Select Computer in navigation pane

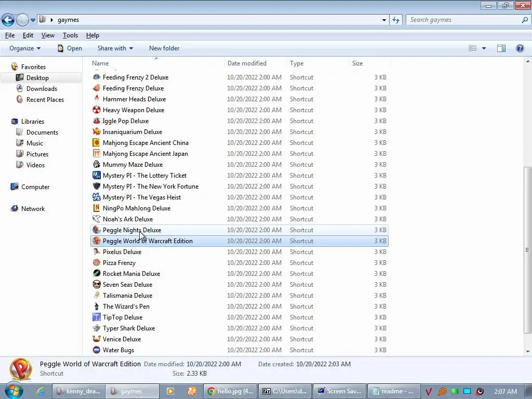coord(35,187)
